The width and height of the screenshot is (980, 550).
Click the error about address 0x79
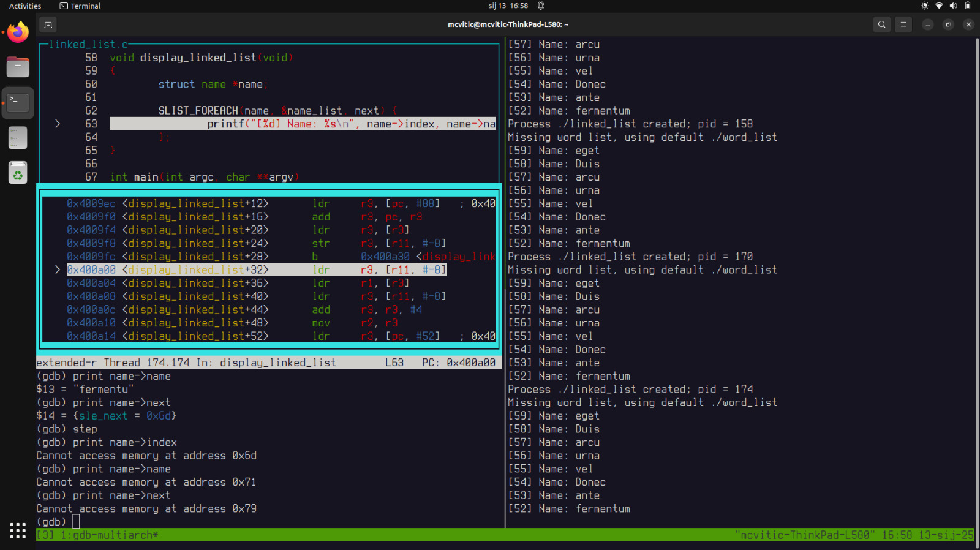click(x=146, y=508)
